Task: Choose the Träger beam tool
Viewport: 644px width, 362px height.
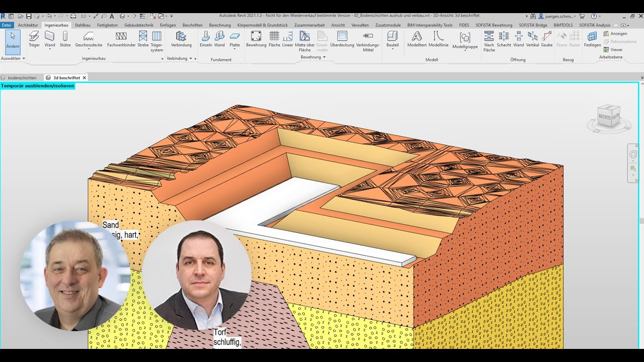Action: tap(34, 39)
